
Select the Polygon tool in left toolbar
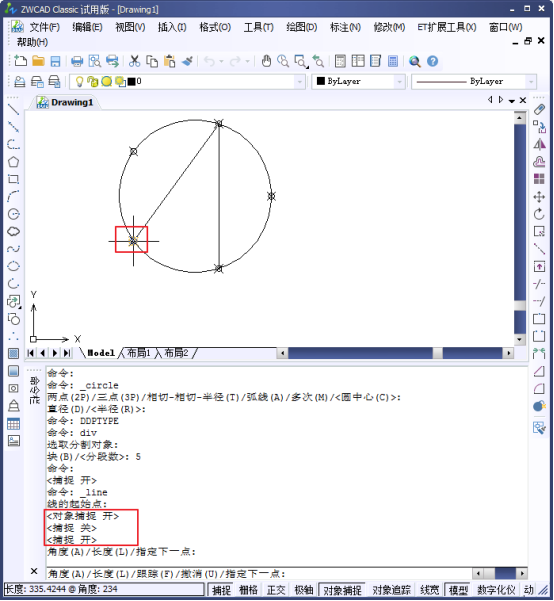[13, 162]
